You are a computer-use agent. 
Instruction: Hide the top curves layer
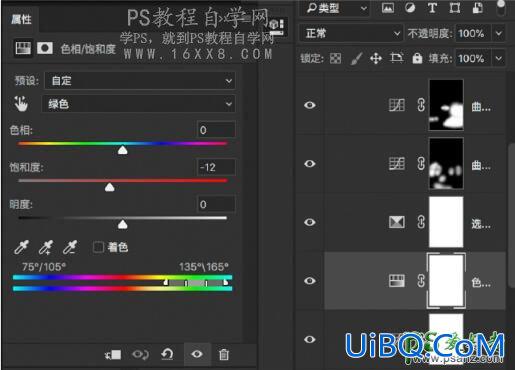(310, 105)
